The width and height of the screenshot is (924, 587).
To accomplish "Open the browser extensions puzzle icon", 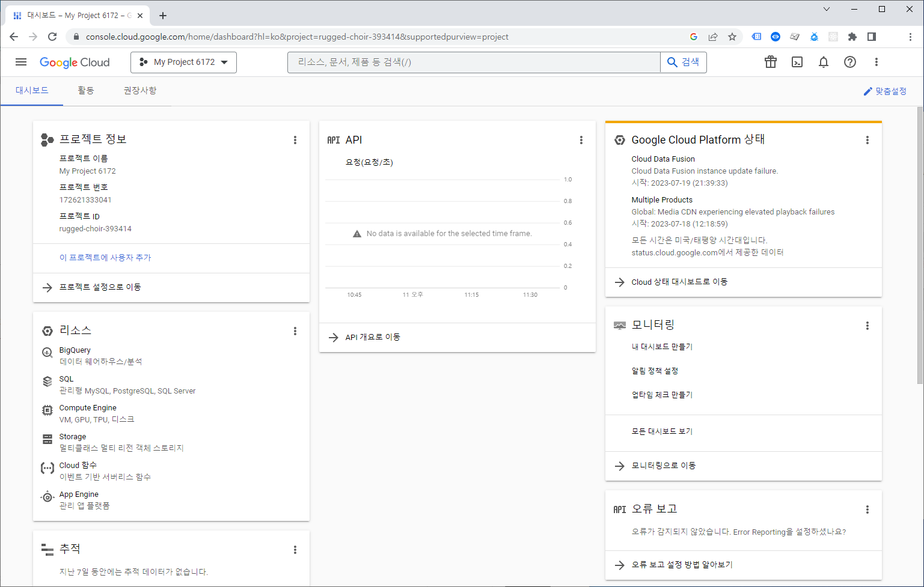I will tap(852, 37).
